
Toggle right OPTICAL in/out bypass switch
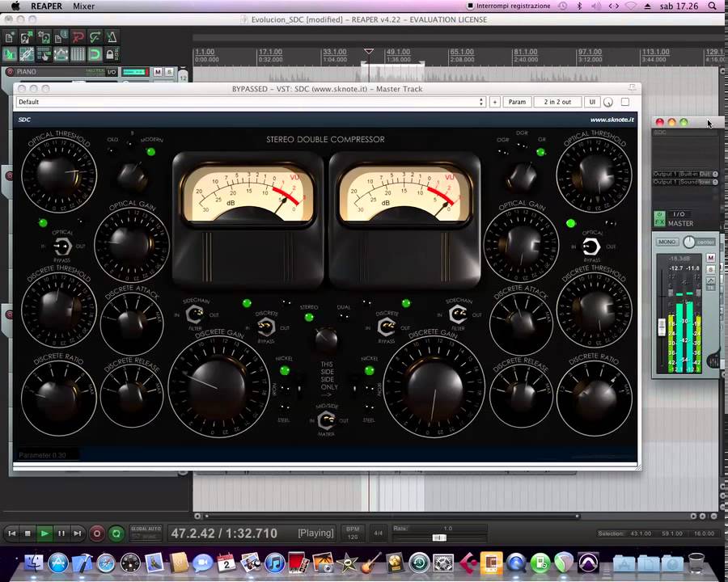point(591,247)
